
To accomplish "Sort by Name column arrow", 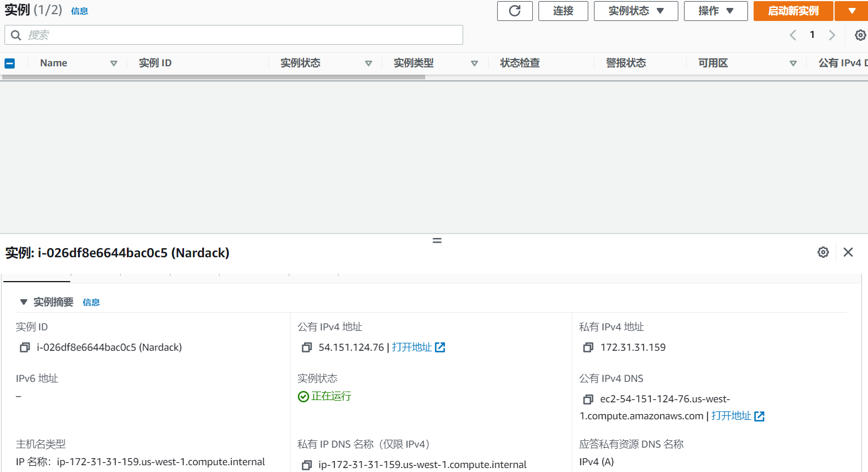I will click(x=114, y=63).
